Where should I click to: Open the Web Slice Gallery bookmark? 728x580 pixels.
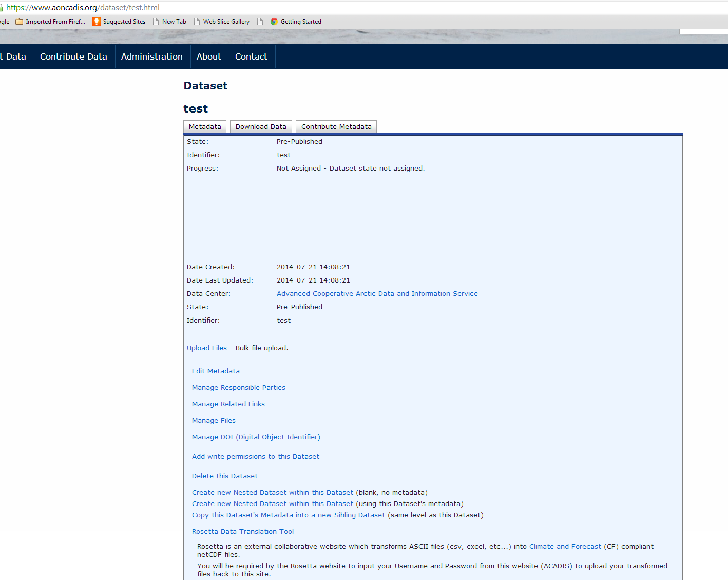222,22
